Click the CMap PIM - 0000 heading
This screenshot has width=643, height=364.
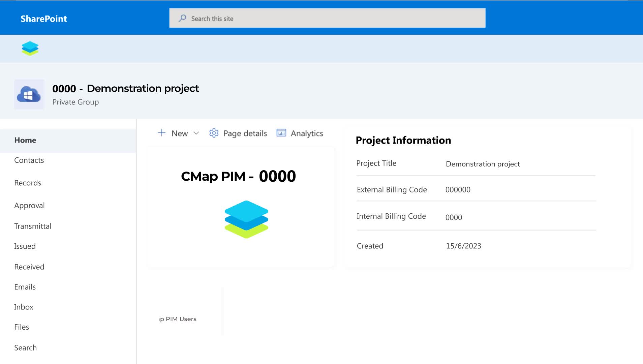[x=238, y=176]
